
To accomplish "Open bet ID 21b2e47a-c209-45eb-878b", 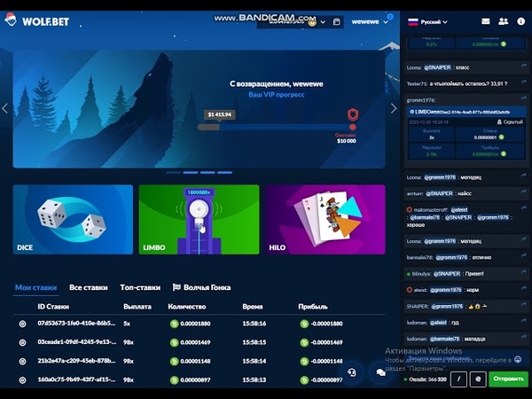I will click(x=76, y=361).
